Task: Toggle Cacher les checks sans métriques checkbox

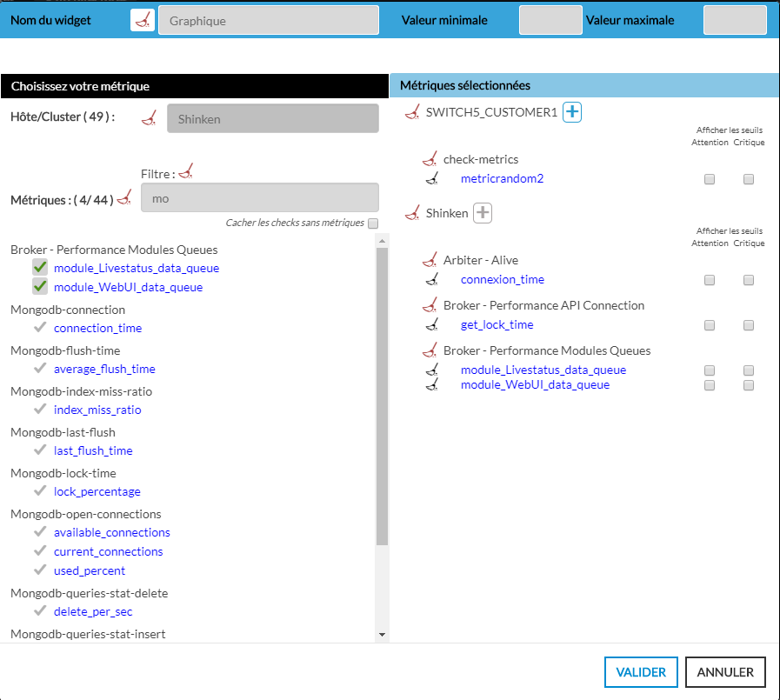Action: (x=373, y=223)
